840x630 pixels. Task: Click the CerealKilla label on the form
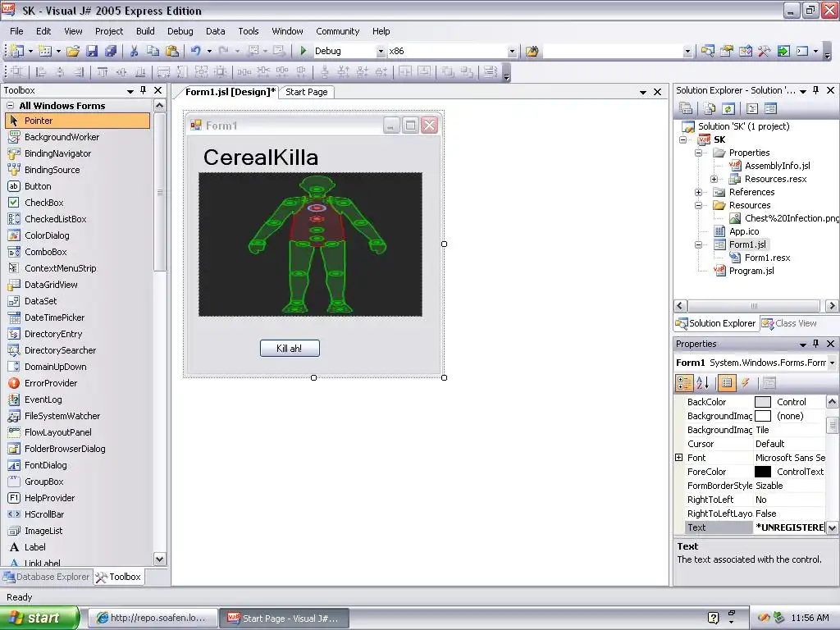pyautogui.click(x=261, y=157)
